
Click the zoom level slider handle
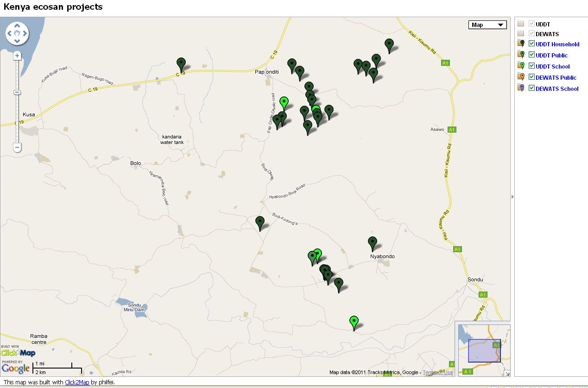(17, 92)
